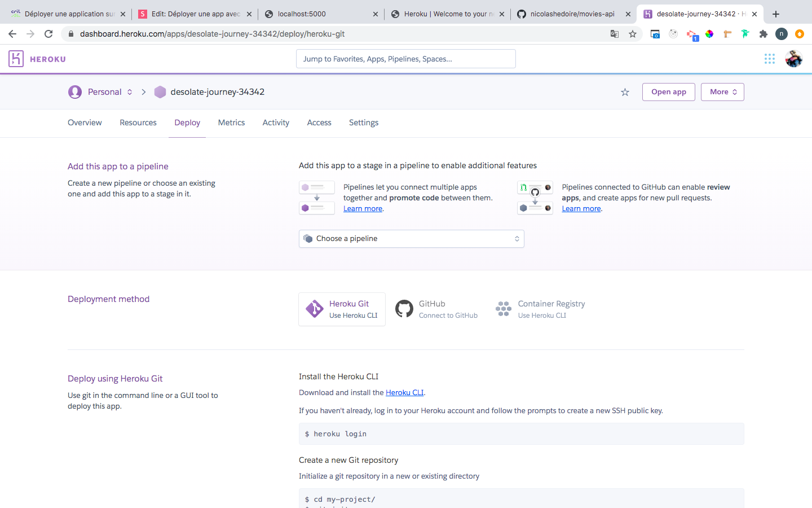
Task: Switch to the Overview tab
Action: pyautogui.click(x=85, y=122)
